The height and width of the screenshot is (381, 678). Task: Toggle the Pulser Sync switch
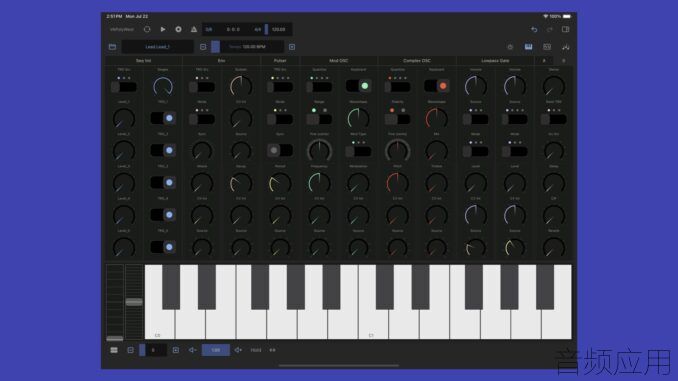pyautogui.click(x=280, y=150)
